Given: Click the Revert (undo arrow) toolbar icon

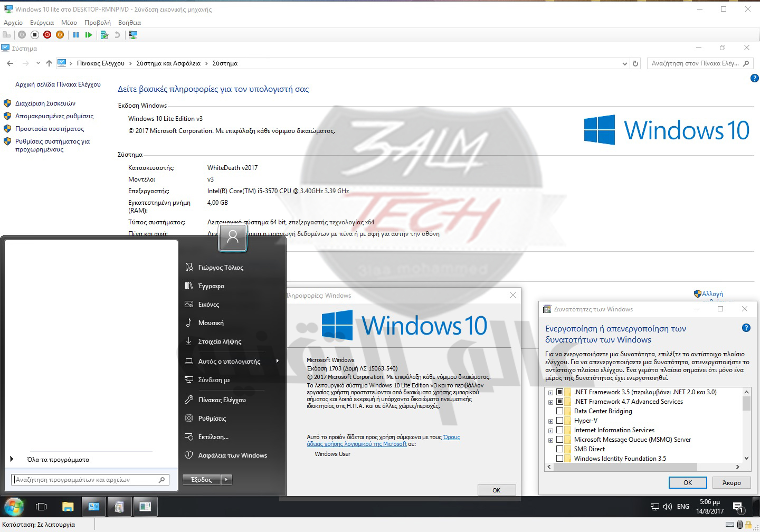Looking at the screenshot, I should pyautogui.click(x=117, y=35).
